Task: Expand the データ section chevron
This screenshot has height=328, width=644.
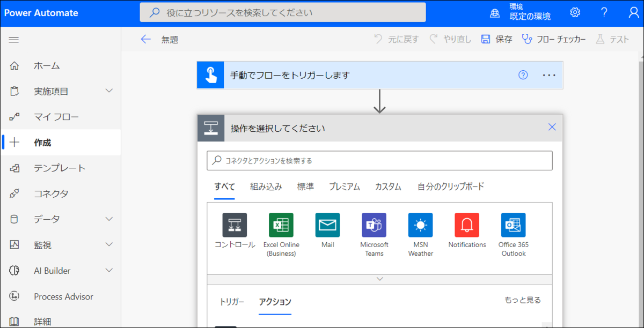Action: pos(109,219)
